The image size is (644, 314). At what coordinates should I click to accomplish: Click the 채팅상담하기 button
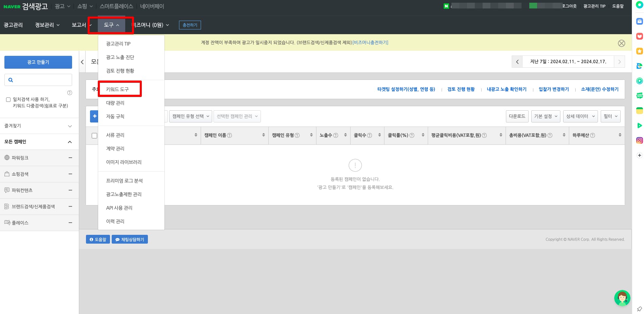click(x=130, y=240)
